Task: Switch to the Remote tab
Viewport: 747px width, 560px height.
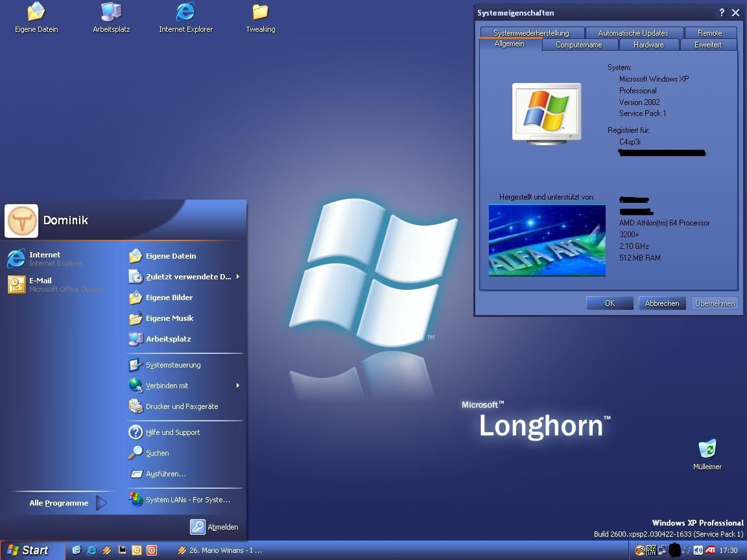Action: (710, 33)
